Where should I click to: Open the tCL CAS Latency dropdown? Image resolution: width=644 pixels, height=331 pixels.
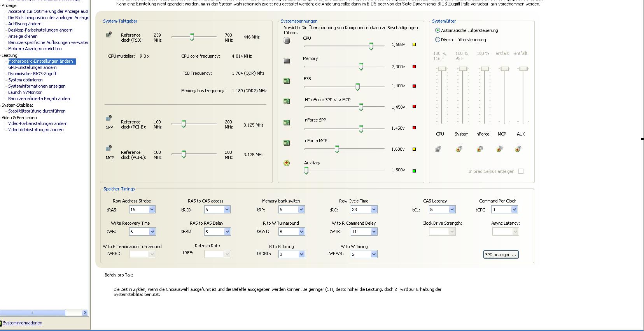(452, 210)
